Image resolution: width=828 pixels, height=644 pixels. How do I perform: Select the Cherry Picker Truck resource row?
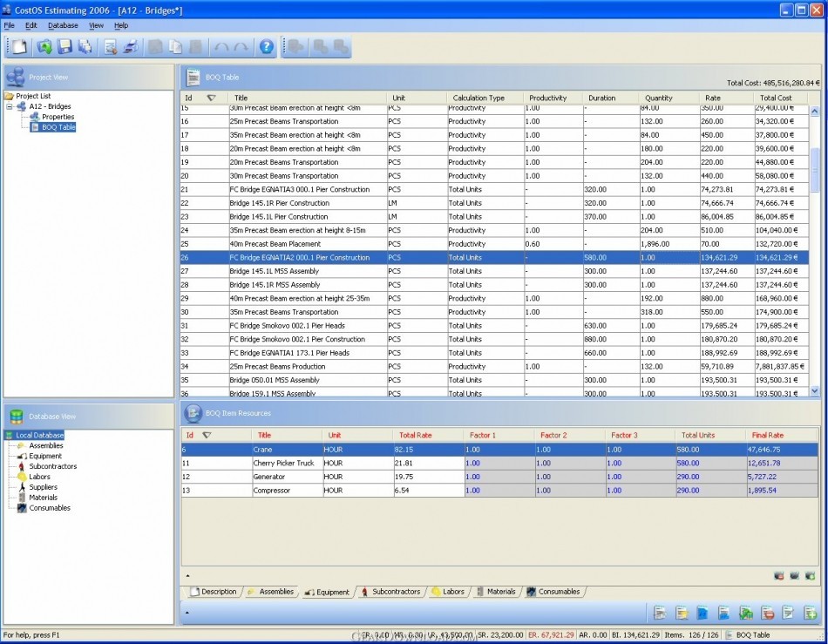499,463
